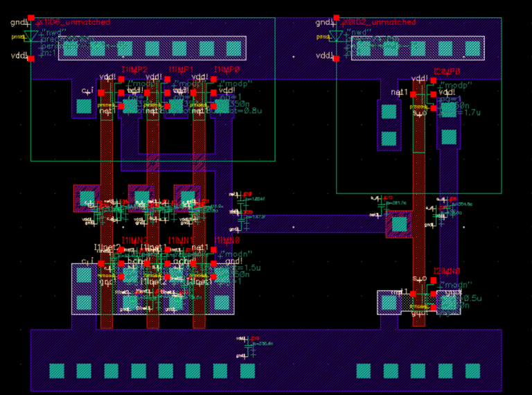Select the I1|MP2 transistor label
This screenshot has width=532, height=395.
134,70
